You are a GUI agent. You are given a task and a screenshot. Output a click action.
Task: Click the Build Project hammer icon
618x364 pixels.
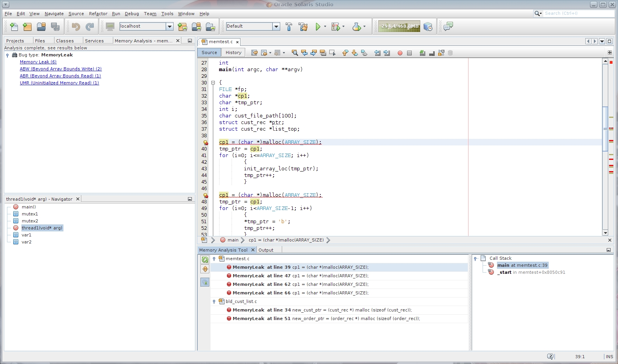289,26
